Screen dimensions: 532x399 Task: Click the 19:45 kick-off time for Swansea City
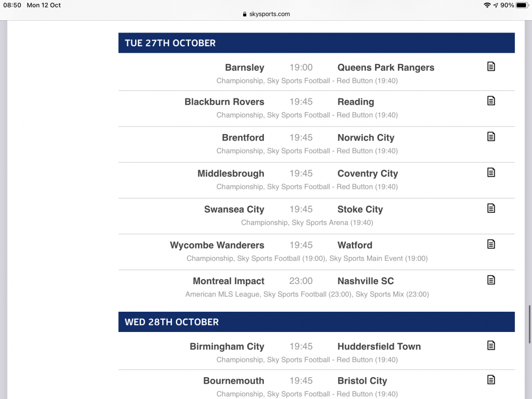coord(301,209)
